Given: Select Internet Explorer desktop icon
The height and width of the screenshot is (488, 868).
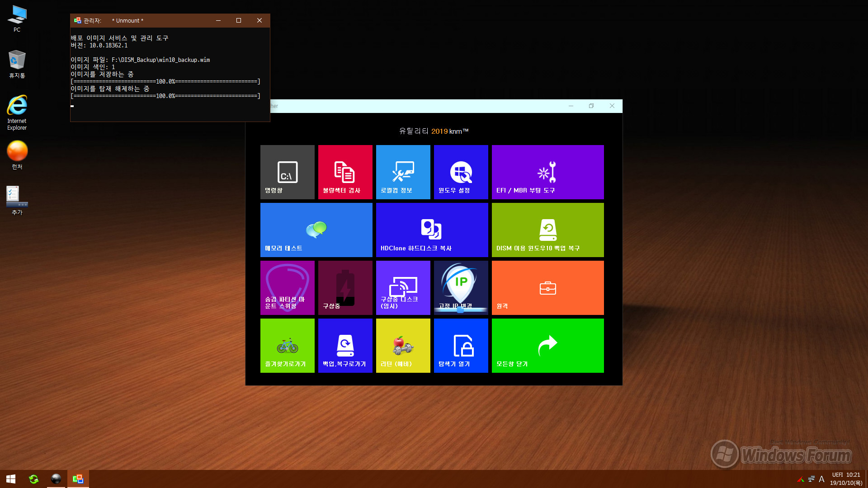Looking at the screenshot, I should pyautogui.click(x=17, y=113).
